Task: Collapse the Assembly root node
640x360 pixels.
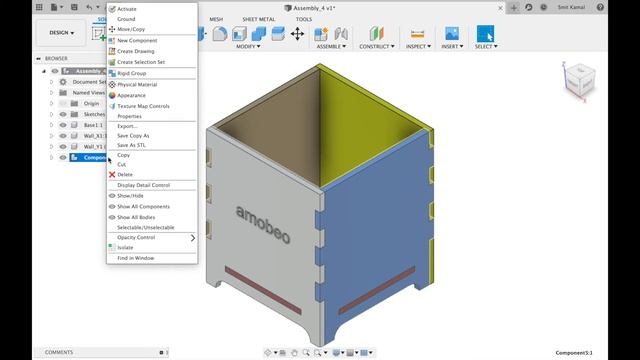Action: (x=44, y=71)
